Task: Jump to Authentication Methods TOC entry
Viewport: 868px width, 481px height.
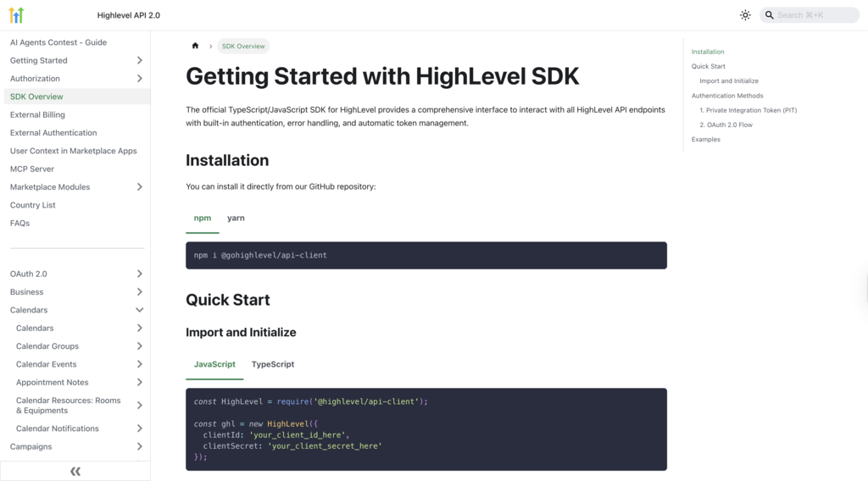Action: point(726,96)
